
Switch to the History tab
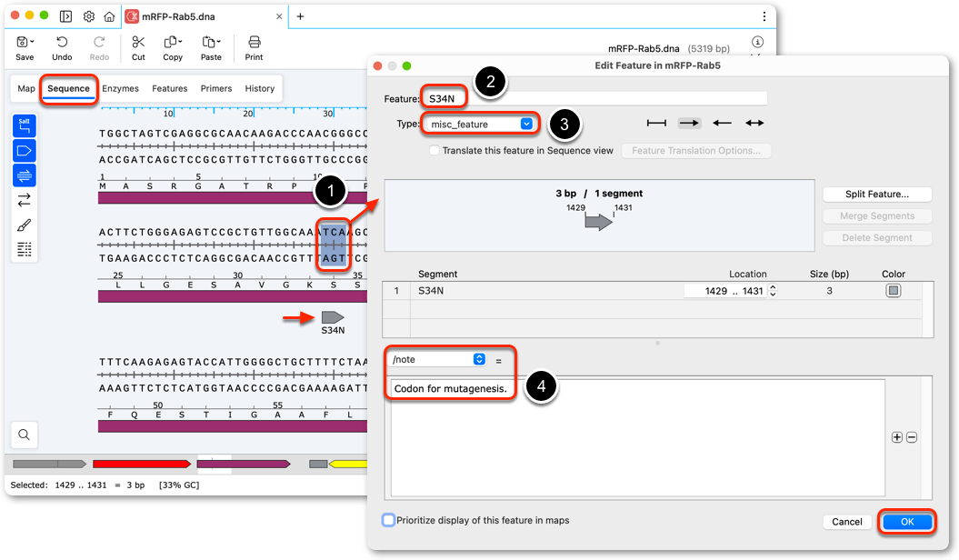[x=259, y=89]
